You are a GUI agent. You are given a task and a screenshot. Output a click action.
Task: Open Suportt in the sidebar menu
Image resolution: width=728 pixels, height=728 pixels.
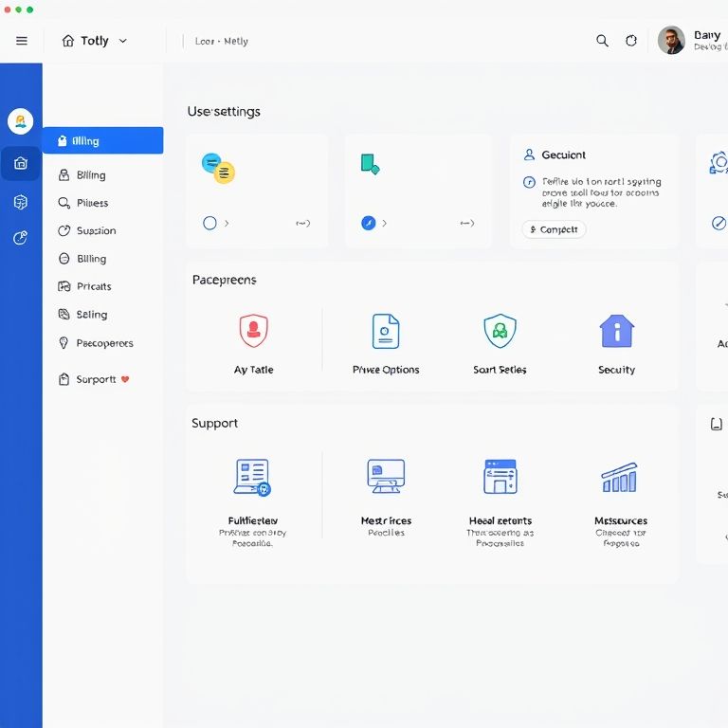coord(95,379)
